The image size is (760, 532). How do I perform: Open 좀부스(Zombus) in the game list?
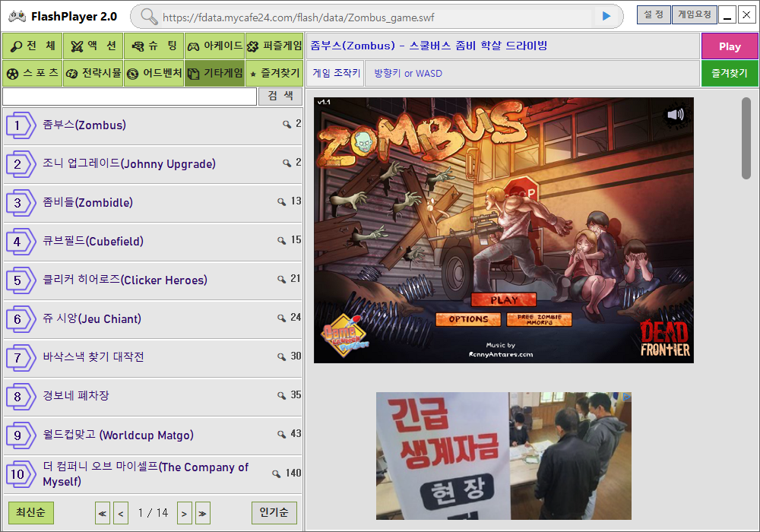point(153,125)
